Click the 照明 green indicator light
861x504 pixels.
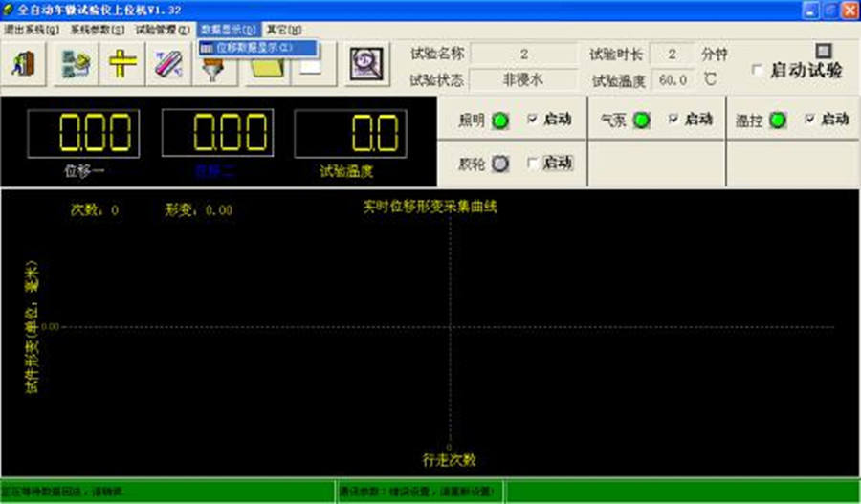(x=499, y=121)
